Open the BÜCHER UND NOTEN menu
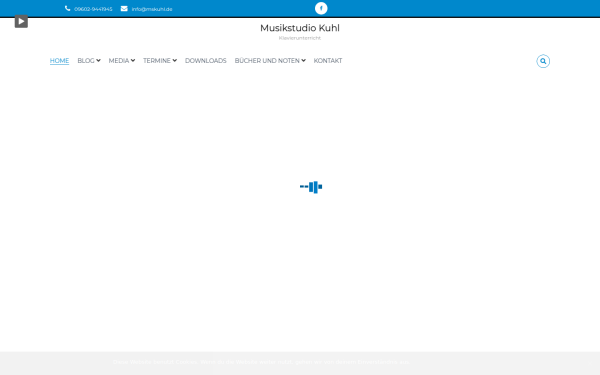This screenshot has height=375, width=600. click(267, 61)
